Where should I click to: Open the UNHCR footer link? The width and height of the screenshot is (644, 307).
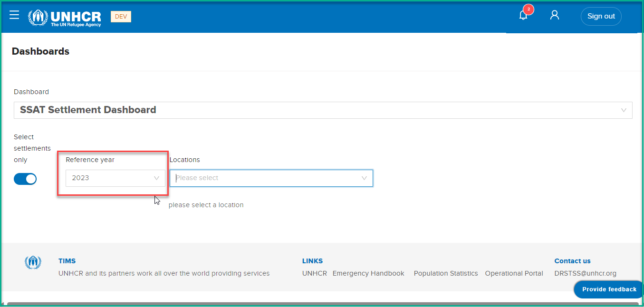[315, 273]
